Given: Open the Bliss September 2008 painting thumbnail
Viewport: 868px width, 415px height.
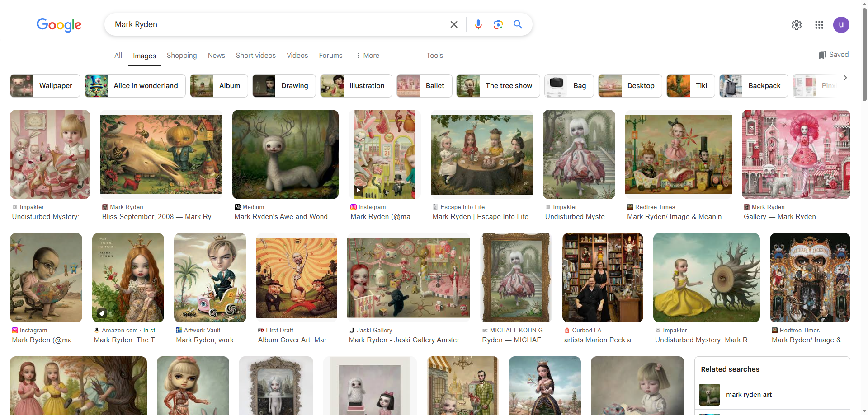Looking at the screenshot, I should [161, 154].
